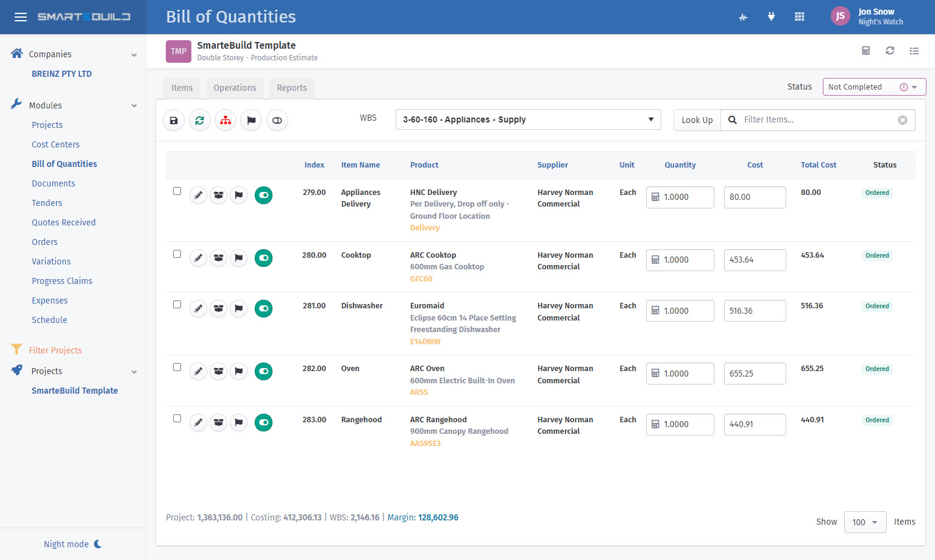Tick the checkbox for Appliances Delivery row

point(177,191)
